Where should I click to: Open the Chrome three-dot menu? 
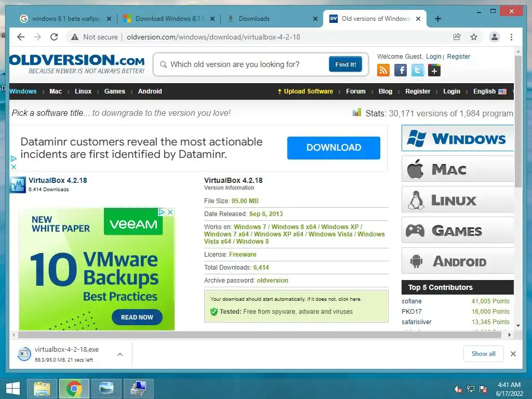coord(511,37)
